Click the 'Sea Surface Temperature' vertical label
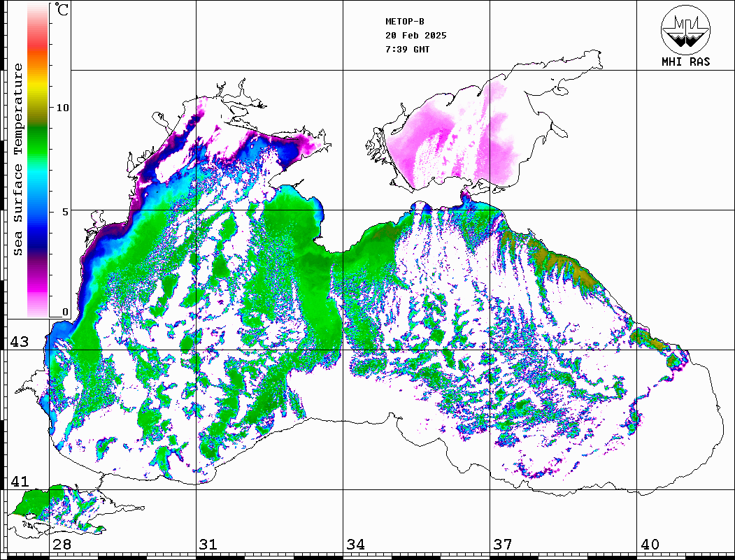735x560 pixels. pyautogui.click(x=17, y=160)
